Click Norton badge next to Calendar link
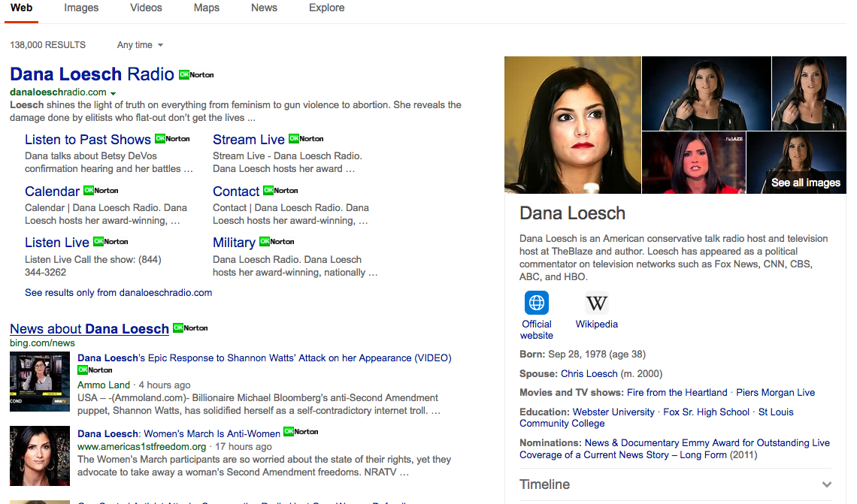Viewport: 857px width, 504px height. (101, 191)
